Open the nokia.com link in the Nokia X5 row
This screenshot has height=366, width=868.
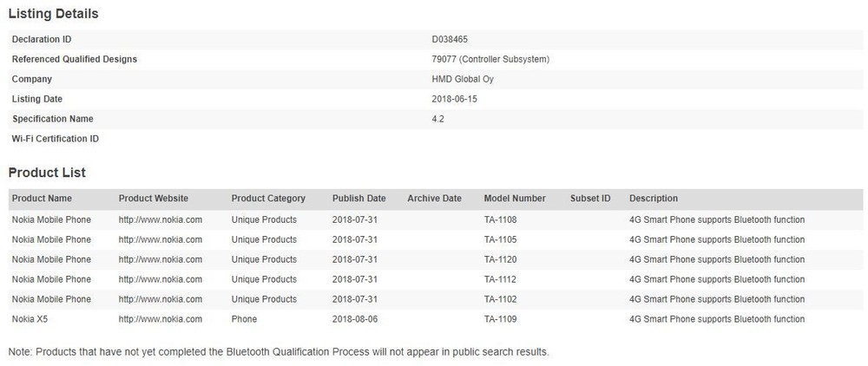coord(160,319)
